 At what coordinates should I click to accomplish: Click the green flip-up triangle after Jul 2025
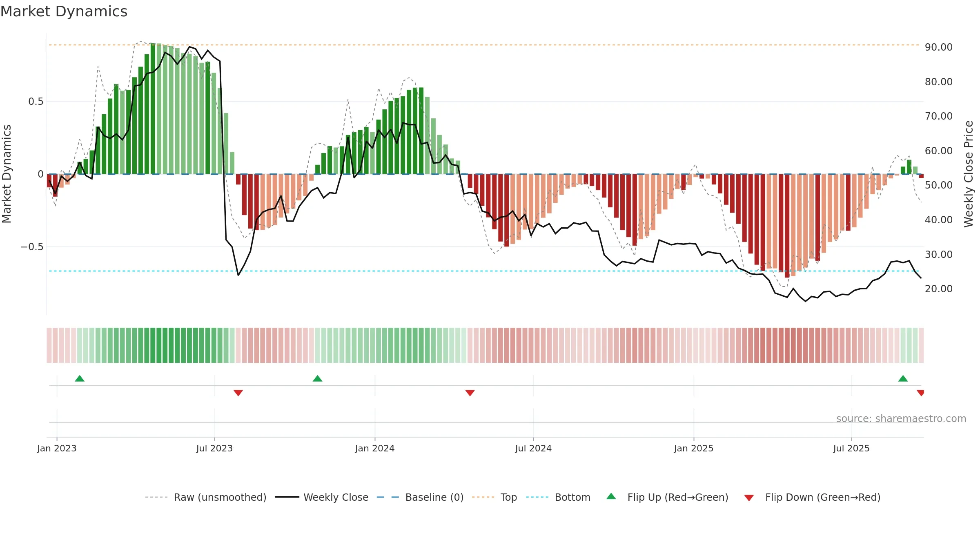[903, 379]
